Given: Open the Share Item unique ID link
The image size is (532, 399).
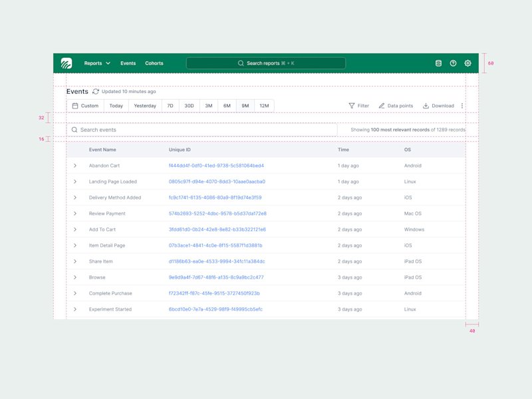Looking at the screenshot, I should point(217,261).
